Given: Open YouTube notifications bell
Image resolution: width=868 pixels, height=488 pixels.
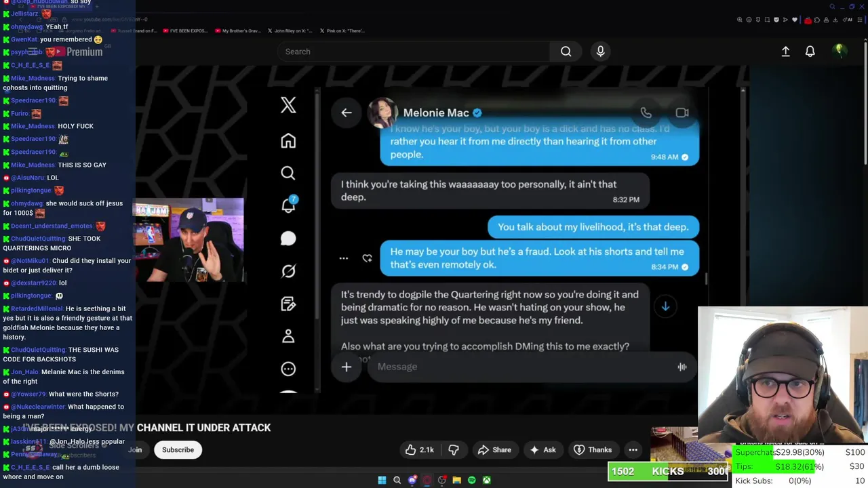Looking at the screenshot, I should tap(810, 52).
